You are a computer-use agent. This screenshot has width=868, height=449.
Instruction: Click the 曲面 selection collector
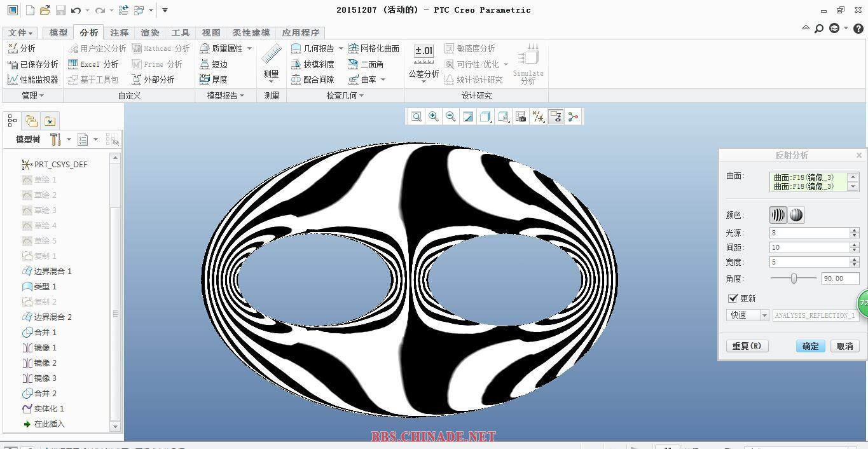tap(808, 182)
